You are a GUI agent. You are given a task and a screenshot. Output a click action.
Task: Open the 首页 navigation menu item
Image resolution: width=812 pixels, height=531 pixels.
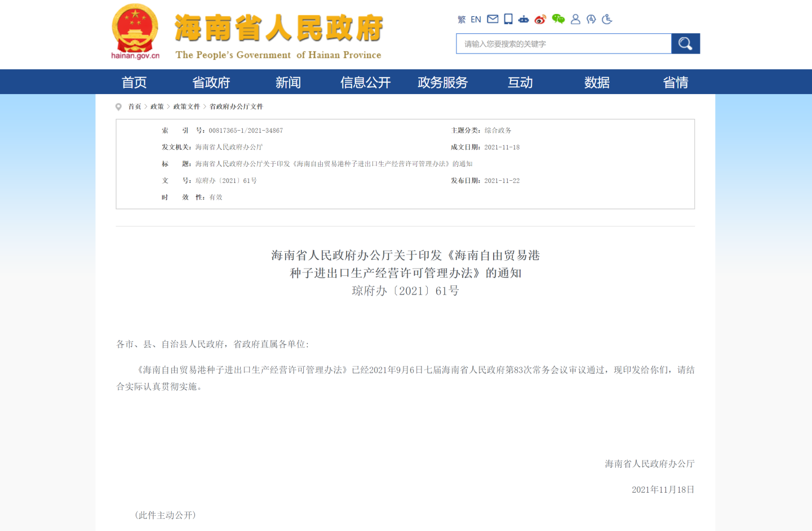point(134,82)
